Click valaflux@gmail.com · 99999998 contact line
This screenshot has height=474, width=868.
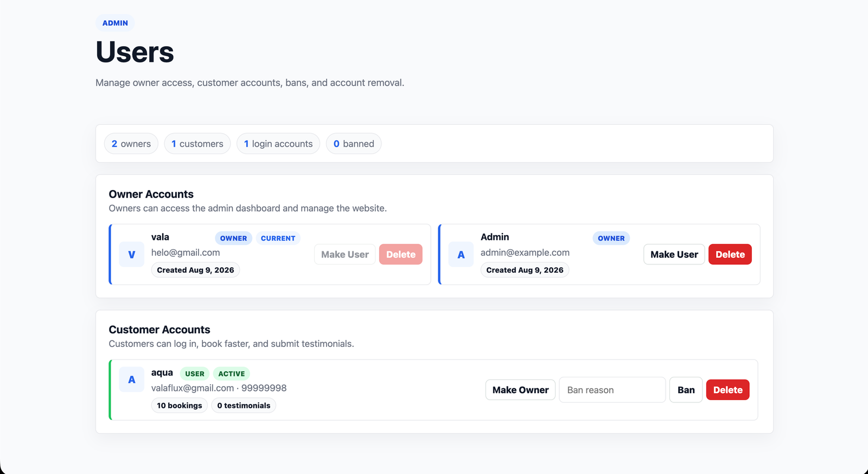click(219, 388)
